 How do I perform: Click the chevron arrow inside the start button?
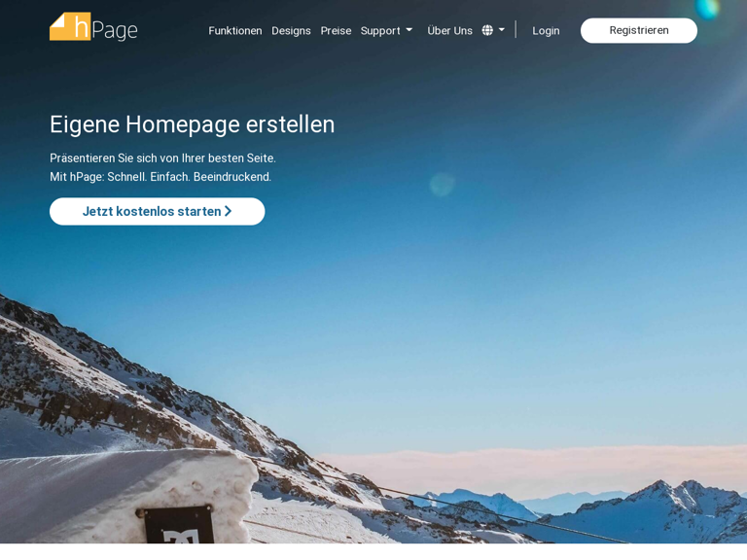pos(228,211)
